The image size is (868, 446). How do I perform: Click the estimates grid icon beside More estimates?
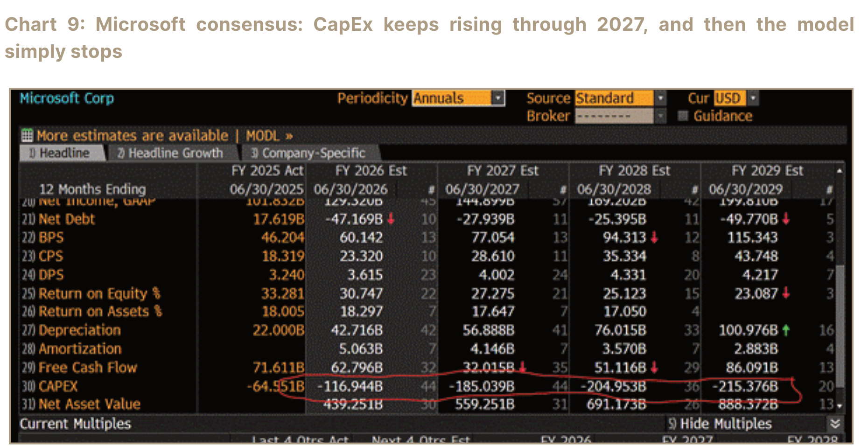pyautogui.click(x=27, y=136)
